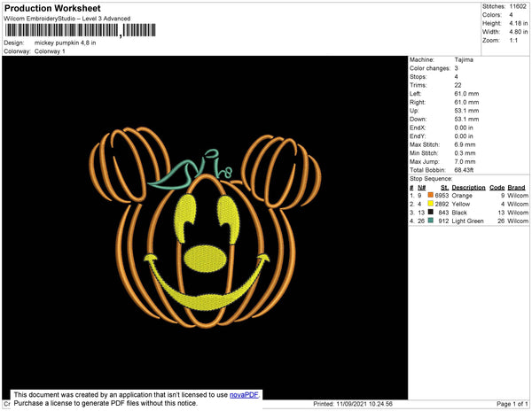Select the 'Stops:' label in machine info
The width and height of the screenshot is (532, 411).
(x=418, y=76)
